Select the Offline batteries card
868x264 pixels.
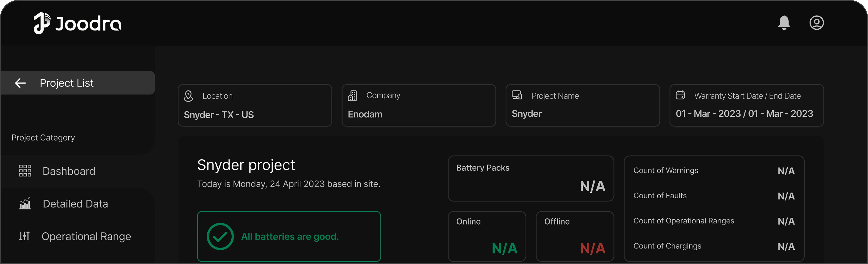575,236
